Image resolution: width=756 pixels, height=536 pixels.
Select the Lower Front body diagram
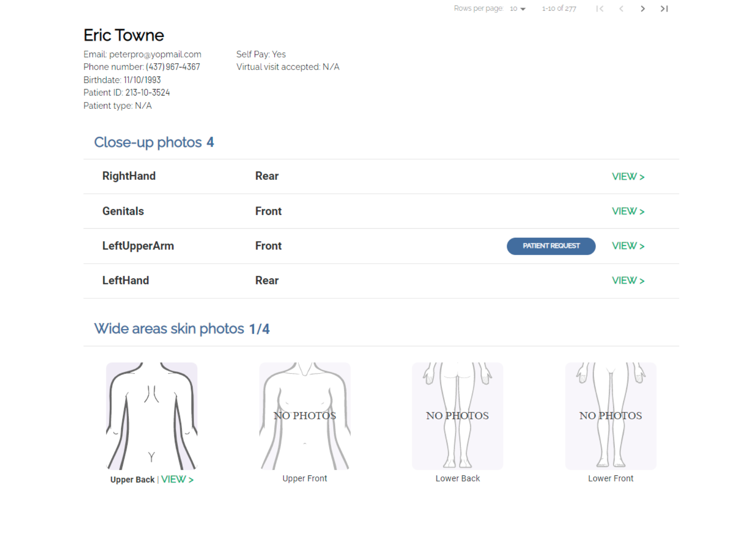pos(610,416)
